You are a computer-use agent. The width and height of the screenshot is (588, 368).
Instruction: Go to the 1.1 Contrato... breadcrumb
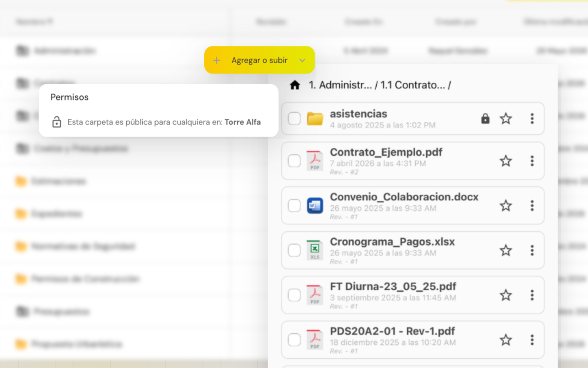coord(413,85)
